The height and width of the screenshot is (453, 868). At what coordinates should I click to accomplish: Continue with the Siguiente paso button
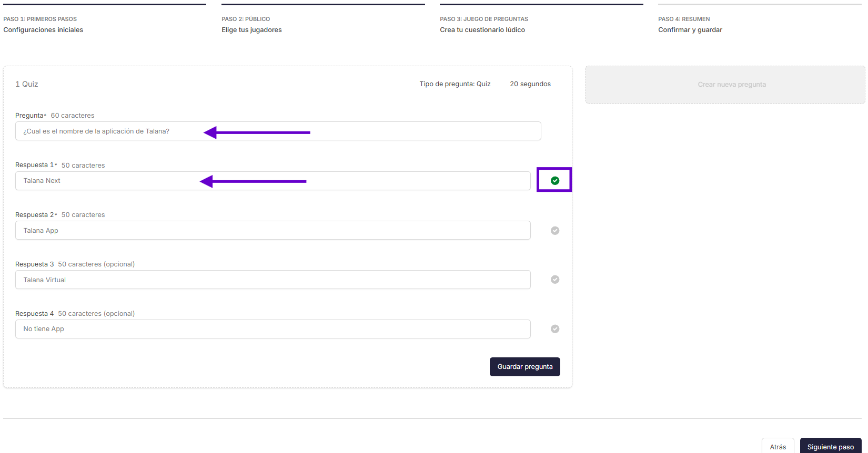tap(831, 446)
